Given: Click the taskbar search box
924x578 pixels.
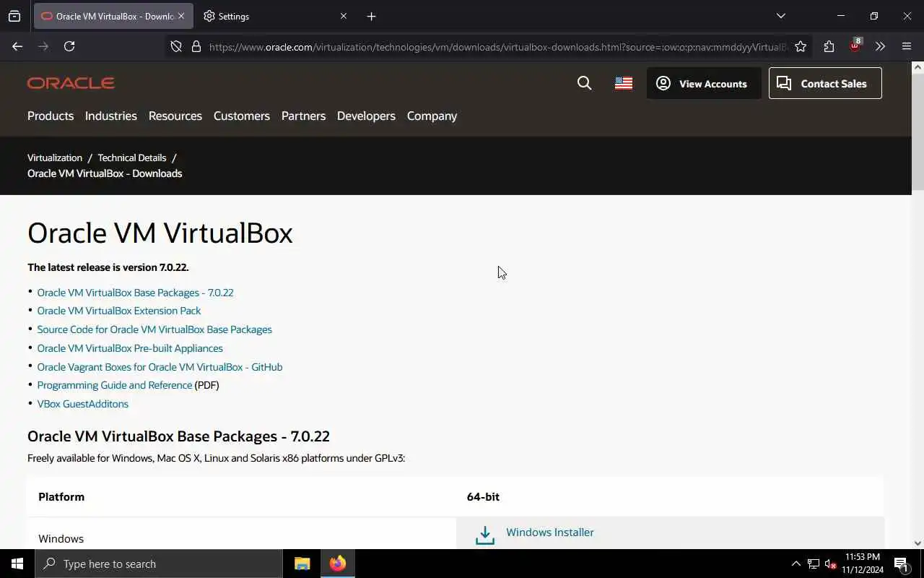Looking at the screenshot, I should tap(159, 564).
